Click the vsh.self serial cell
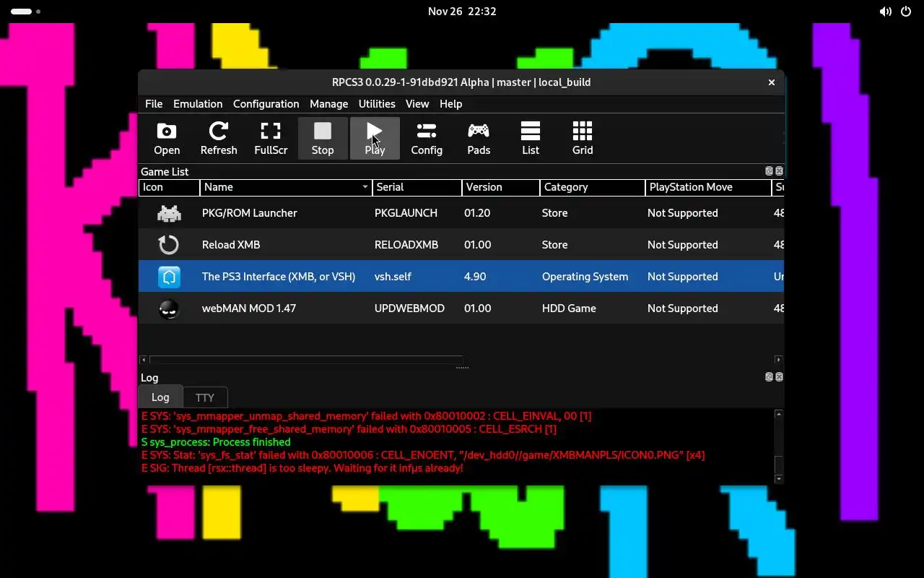 click(x=393, y=277)
